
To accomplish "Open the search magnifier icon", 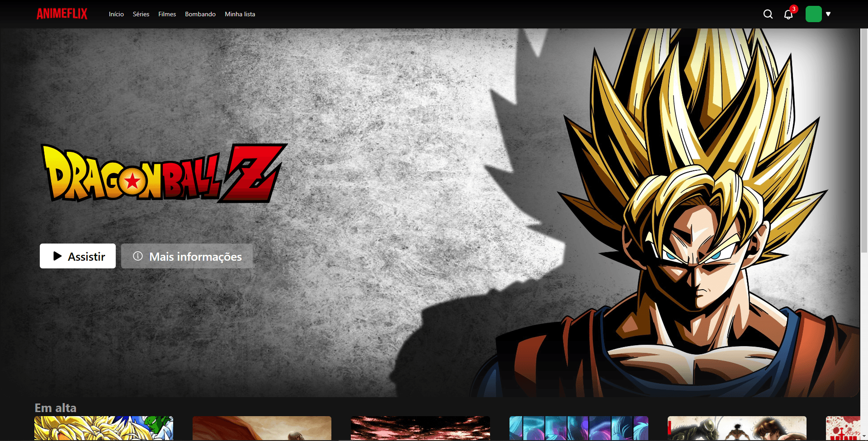I will pos(768,14).
